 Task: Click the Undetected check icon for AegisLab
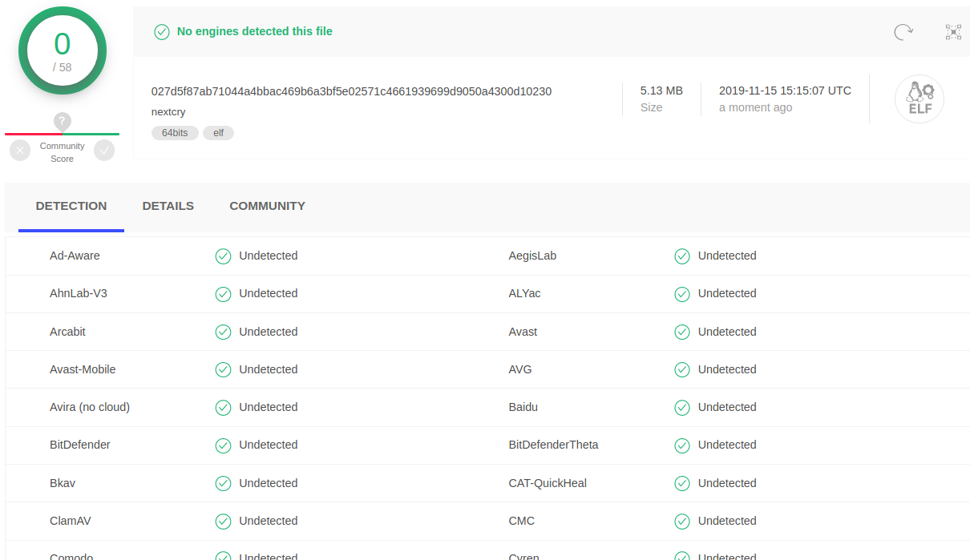(x=682, y=256)
